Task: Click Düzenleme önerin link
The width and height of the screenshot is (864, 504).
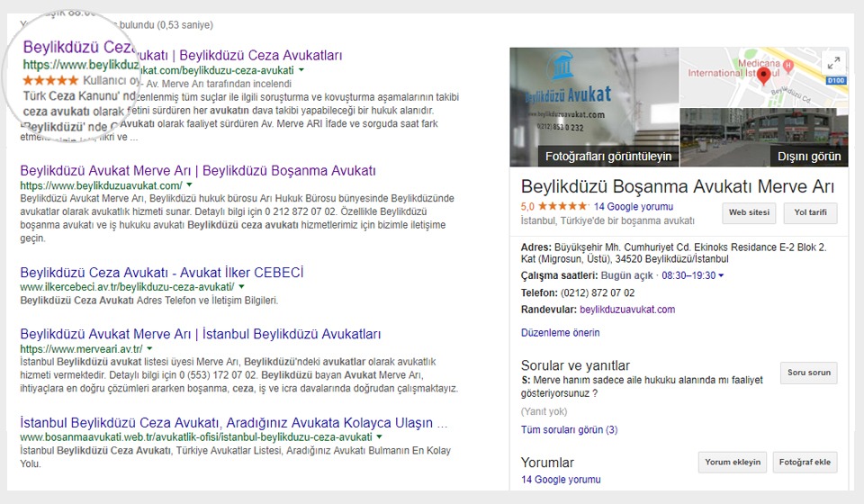Action: pyautogui.click(x=561, y=333)
